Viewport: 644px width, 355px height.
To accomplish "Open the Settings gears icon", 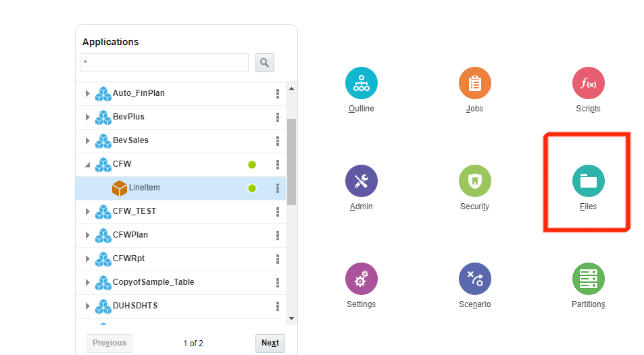I will coord(361,279).
